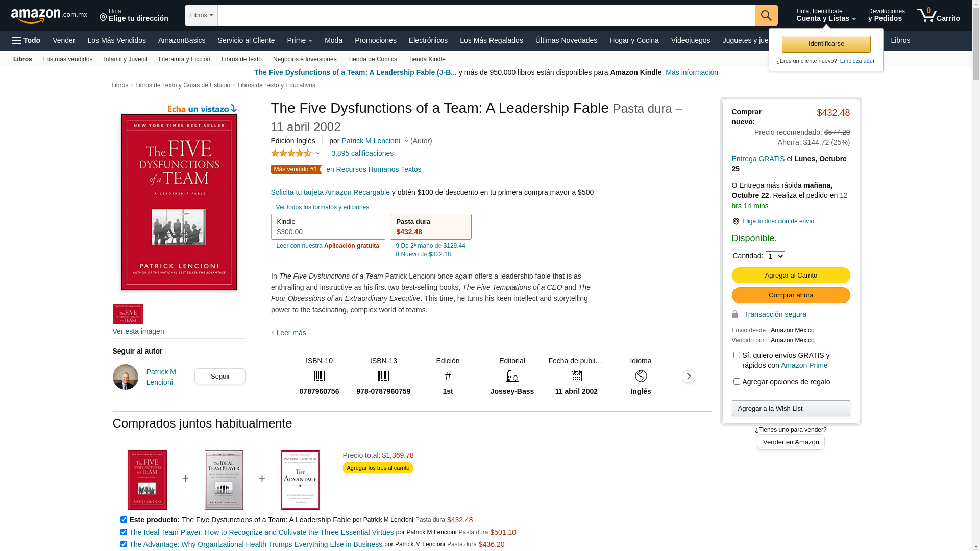980x551 pixels.
Task: Open the Libros search category dropdown
Action: point(201,15)
